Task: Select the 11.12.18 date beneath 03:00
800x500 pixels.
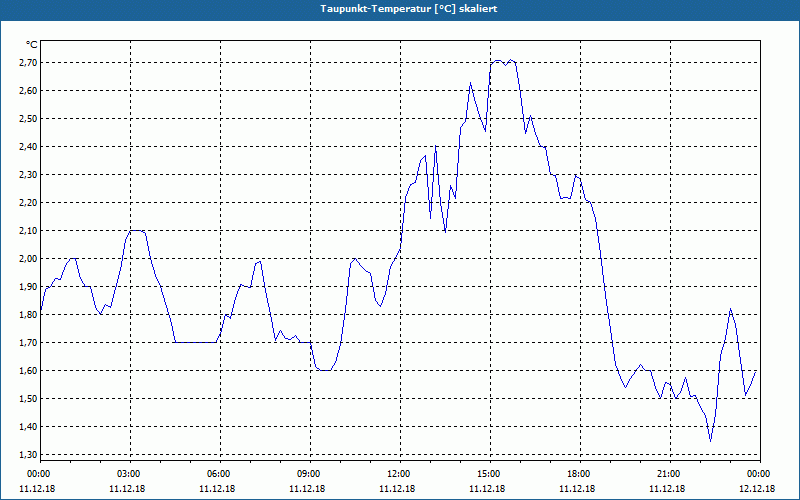Action: 128,489
